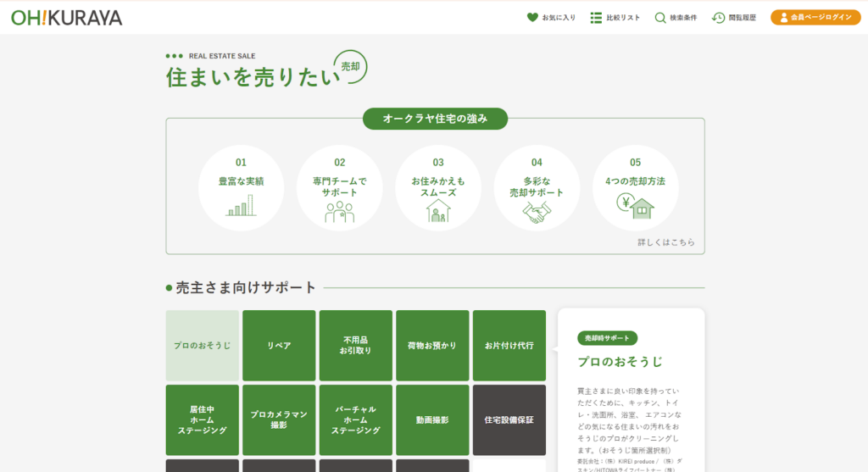Select the バーチャルホームステージング tile

pos(356,420)
